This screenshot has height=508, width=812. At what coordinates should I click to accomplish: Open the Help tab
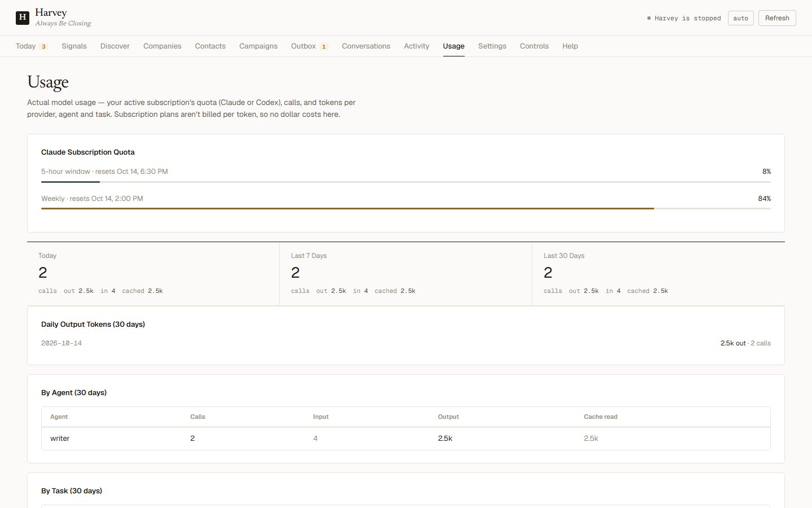point(570,46)
